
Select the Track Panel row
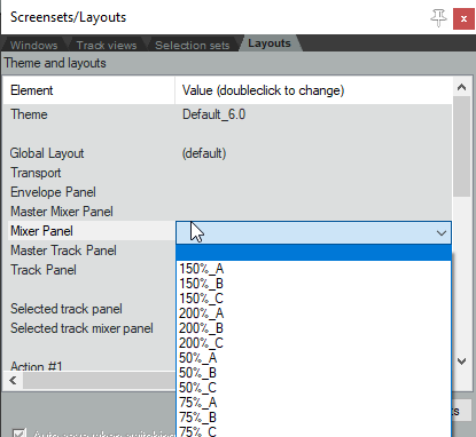pyautogui.click(x=89, y=270)
